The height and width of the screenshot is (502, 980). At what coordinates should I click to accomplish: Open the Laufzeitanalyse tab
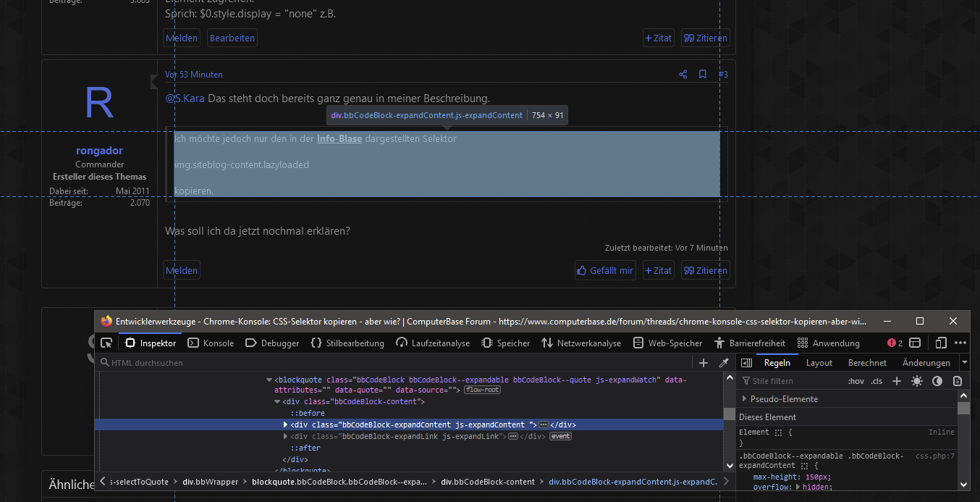pyautogui.click(x=433, y=343)
